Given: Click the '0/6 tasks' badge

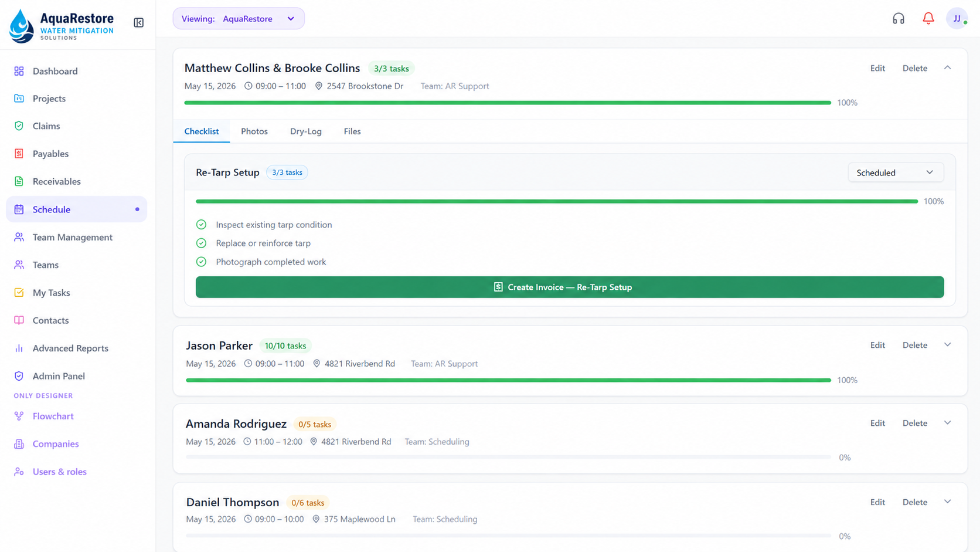Looking at the screenshot, I should point(308,503).
